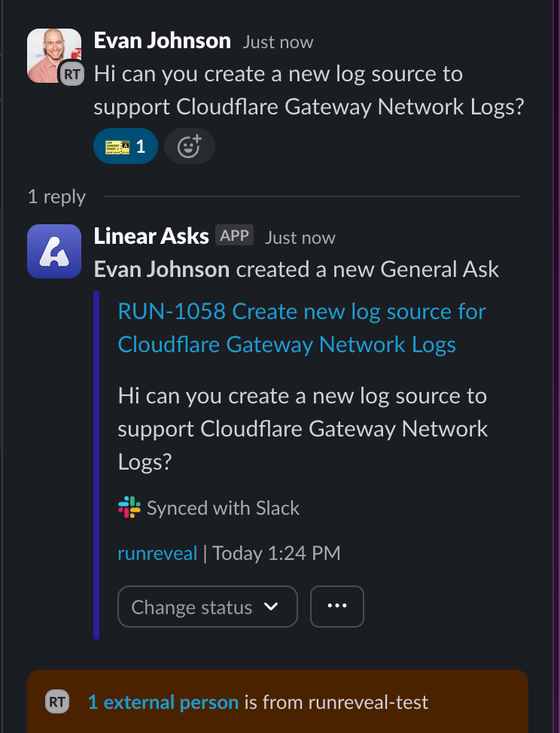Click the 1 external person link

(x=163, y=703)
